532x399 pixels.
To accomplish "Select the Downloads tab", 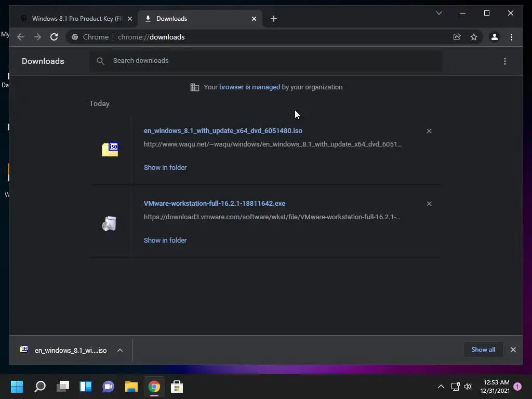I will pyautogui.click(x=200, y=19).
